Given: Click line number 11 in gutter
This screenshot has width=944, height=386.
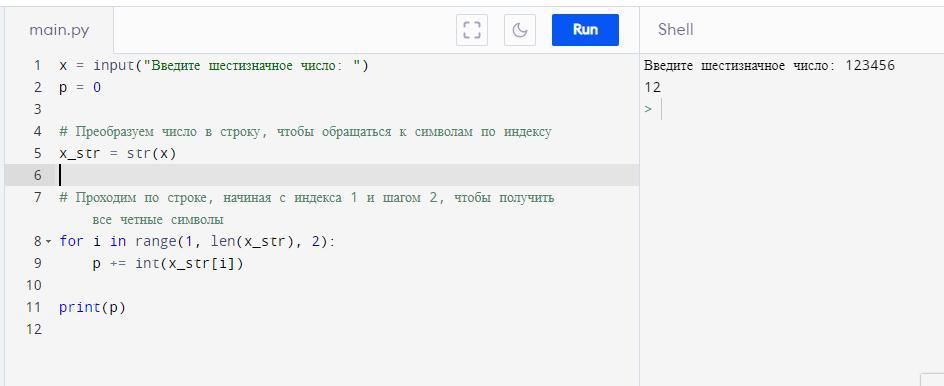Looking at the screenshot, I should point(34,308).
